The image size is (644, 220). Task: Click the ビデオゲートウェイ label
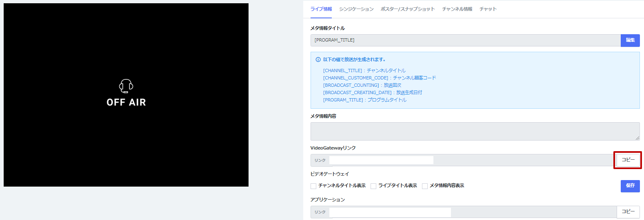[330, 174]
